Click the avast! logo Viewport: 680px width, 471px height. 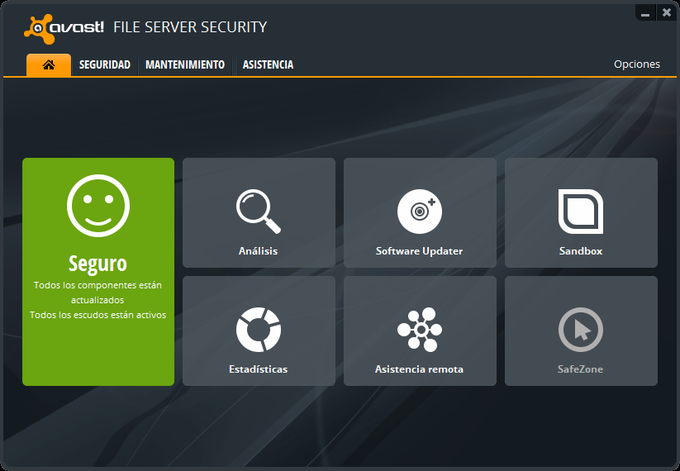[64, 29]
